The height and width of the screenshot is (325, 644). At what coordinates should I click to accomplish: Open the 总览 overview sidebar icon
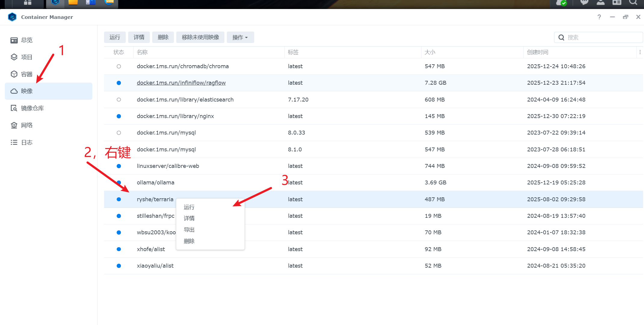(14, 40)
